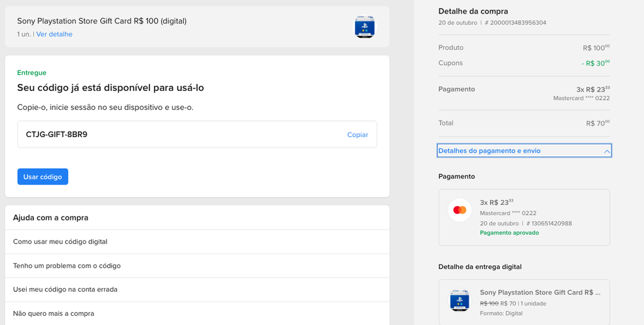The height and width of the screenshot is (325, 644).
Task: Open 'Não quero mais a compra' option
Action: click(197, 313)
